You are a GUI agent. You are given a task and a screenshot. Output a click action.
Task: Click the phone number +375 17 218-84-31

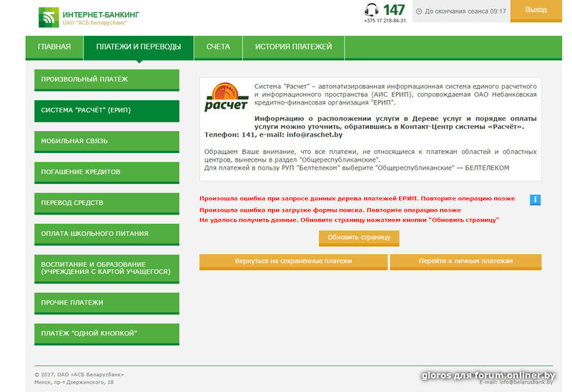coord(385,21)
